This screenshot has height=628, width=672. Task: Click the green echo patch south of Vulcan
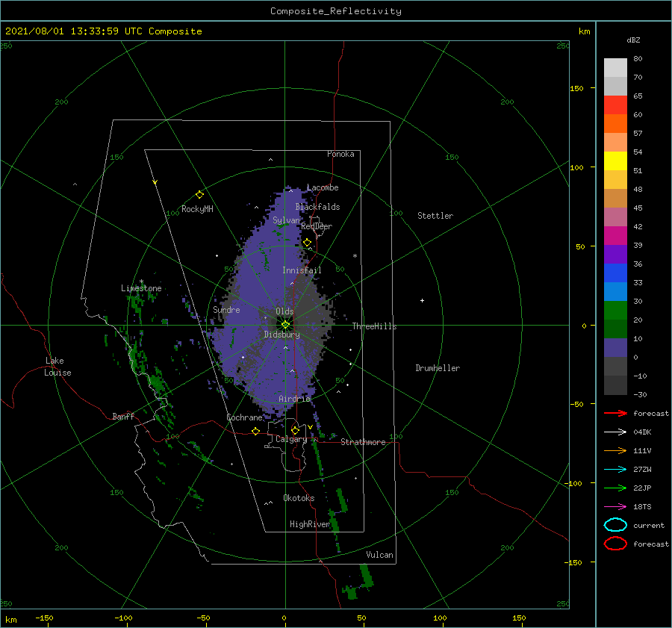click(367, 576)
